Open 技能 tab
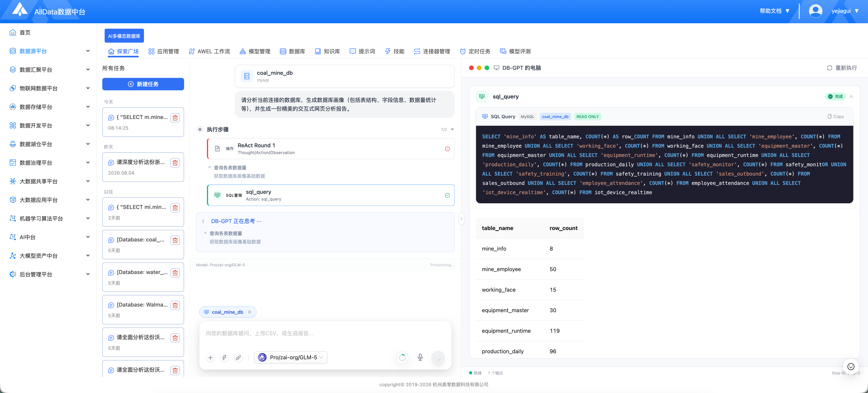The height and width of the screenshot is (393, 868). [x=395, y=51]
